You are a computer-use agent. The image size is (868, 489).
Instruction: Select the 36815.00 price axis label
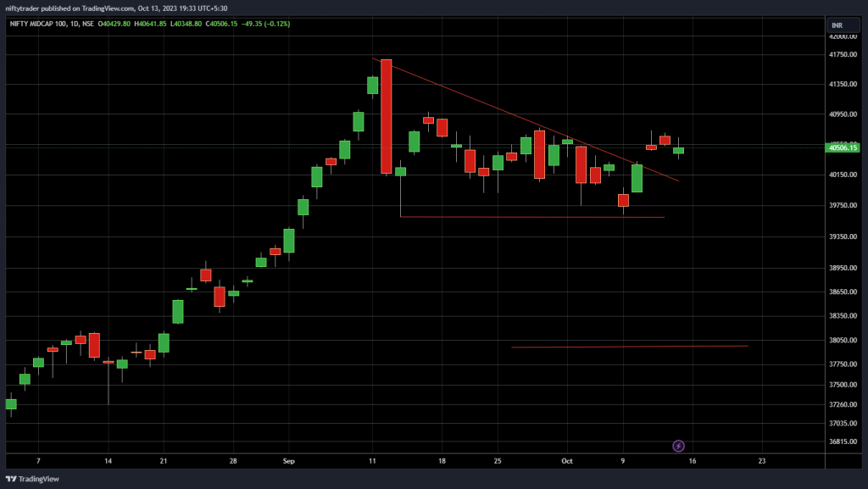[843, 442]
